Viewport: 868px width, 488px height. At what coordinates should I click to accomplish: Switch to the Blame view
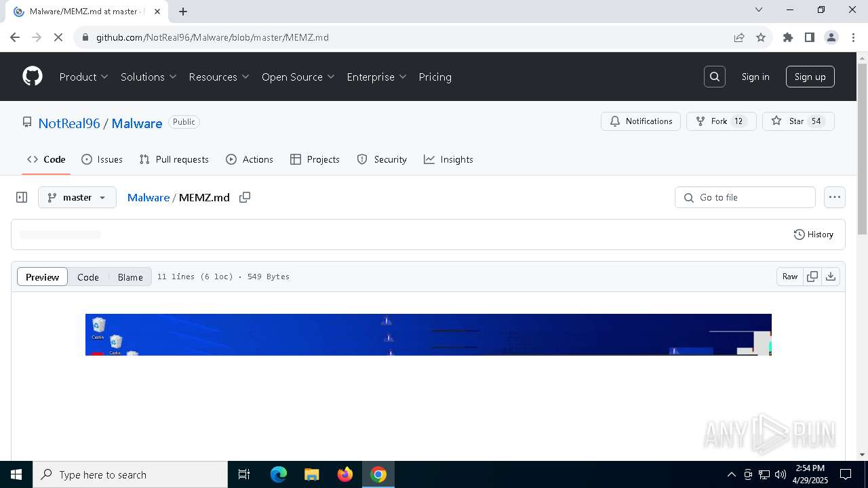(130, 277)
